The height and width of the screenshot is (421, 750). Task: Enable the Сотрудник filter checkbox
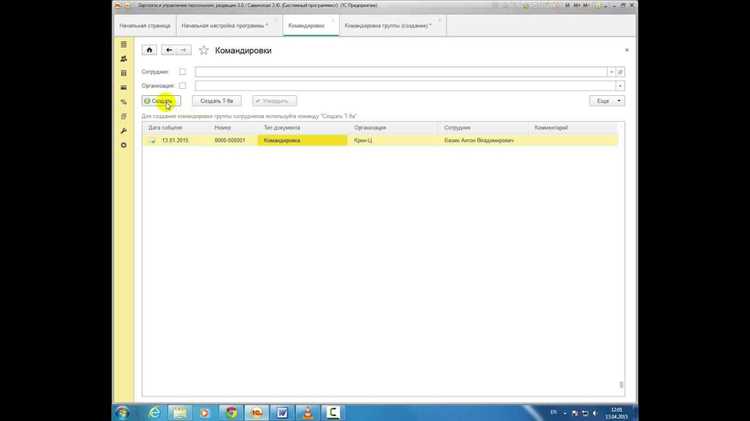pos(182,72)
